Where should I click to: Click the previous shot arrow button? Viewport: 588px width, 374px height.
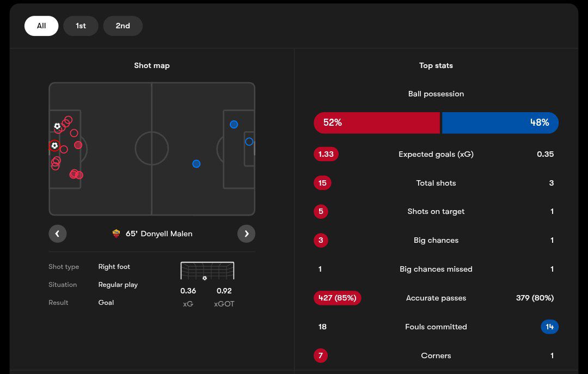pyautogui.click(x=57, y=234)
